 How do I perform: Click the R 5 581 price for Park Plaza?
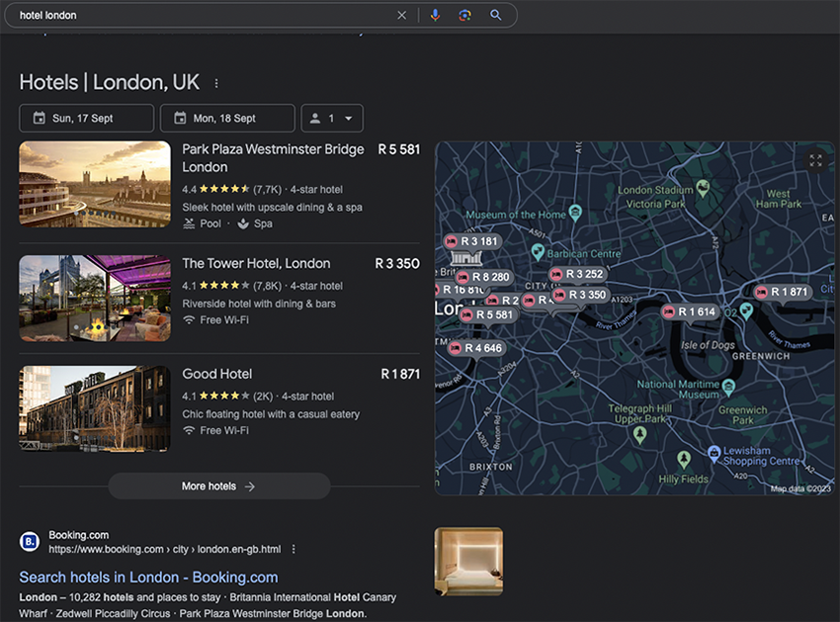(399, 149)
